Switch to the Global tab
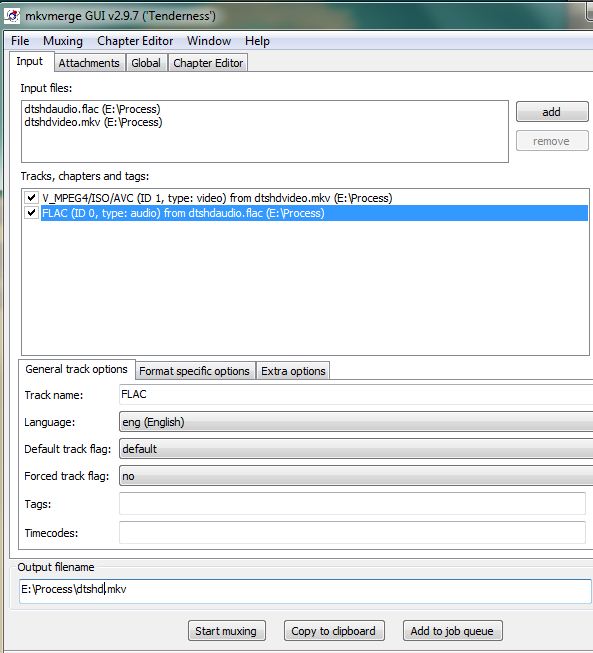Screen dimensions: 593x653 click(x=146, y=63)
